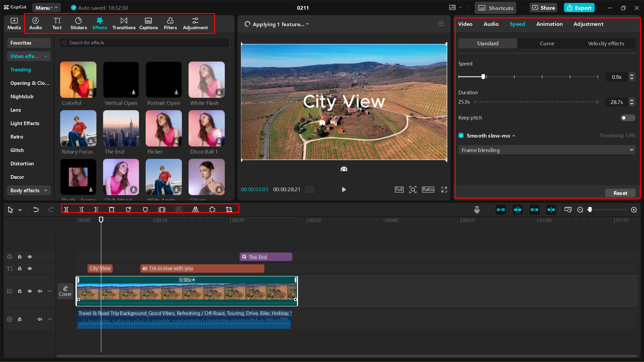Expand the Menu dropdown
The height and width of the screenshot is (362, 644).
(46, 7)
